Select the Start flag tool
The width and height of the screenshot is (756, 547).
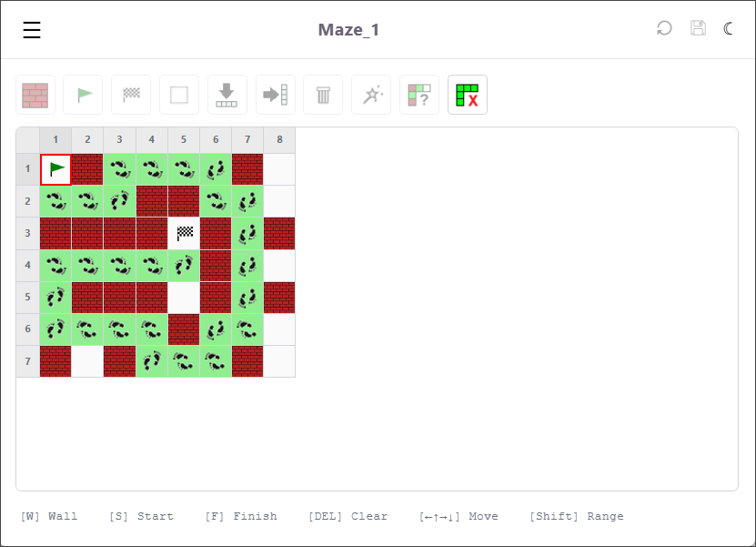click(x=83, y=95)
